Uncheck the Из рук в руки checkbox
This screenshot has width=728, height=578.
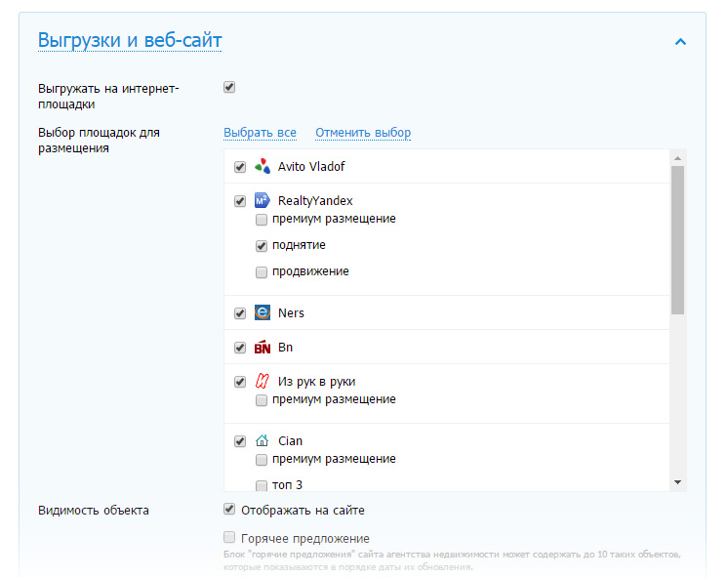pos(240,382)
